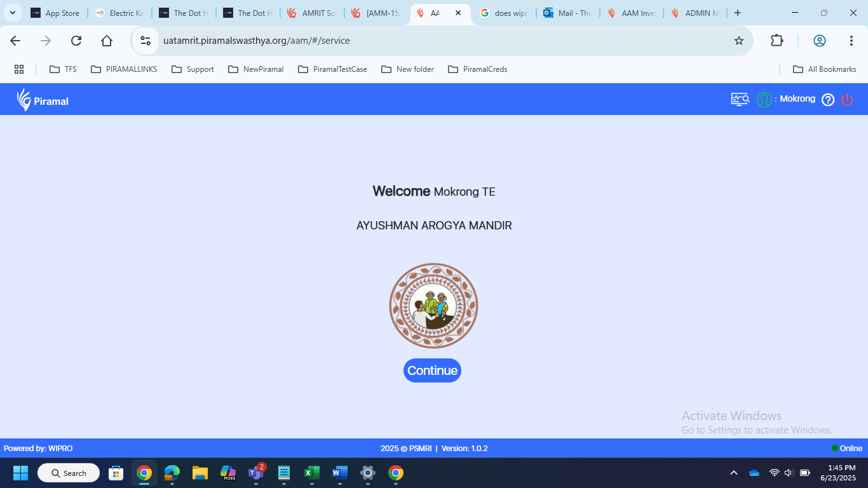Click the volume speaker tray icon
Viewport: 868px width, 488px height.
(789, 473)
